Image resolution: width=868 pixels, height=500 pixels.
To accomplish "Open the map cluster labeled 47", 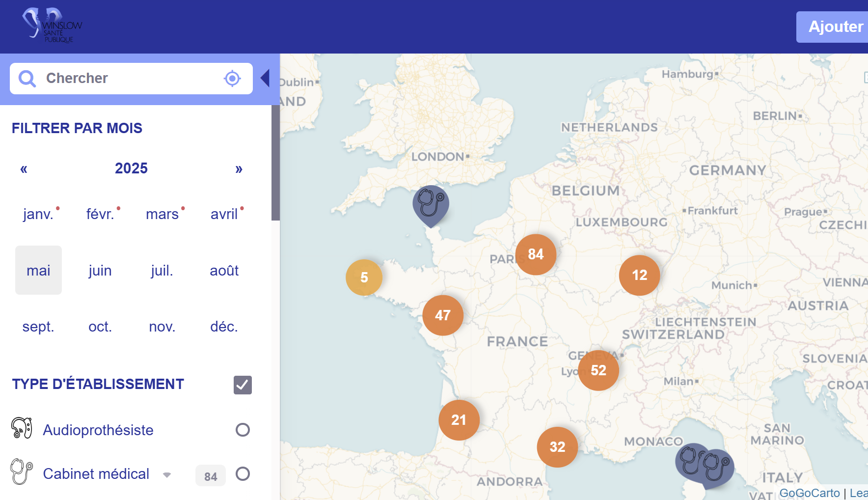I will point(443,315).
